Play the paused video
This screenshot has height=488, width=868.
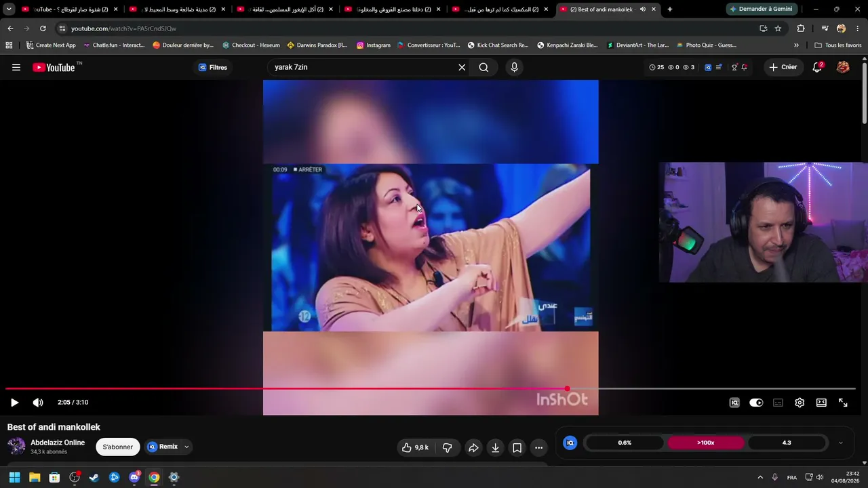[14, 403]
